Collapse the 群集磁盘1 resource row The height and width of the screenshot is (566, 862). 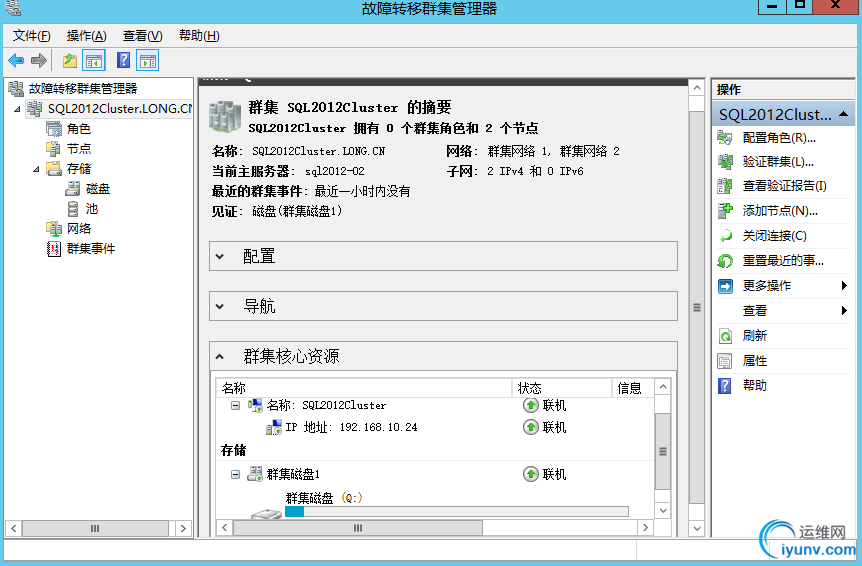(235, 474)
